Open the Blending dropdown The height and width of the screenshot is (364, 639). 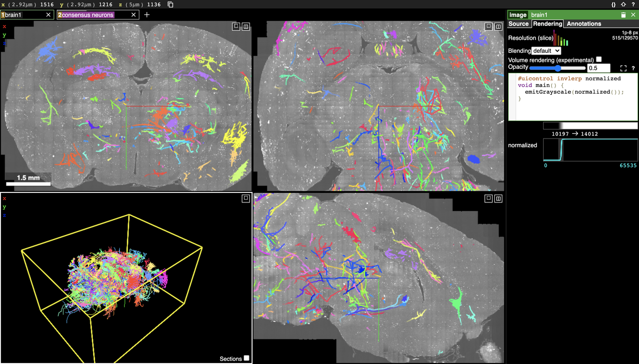[546, 51]
